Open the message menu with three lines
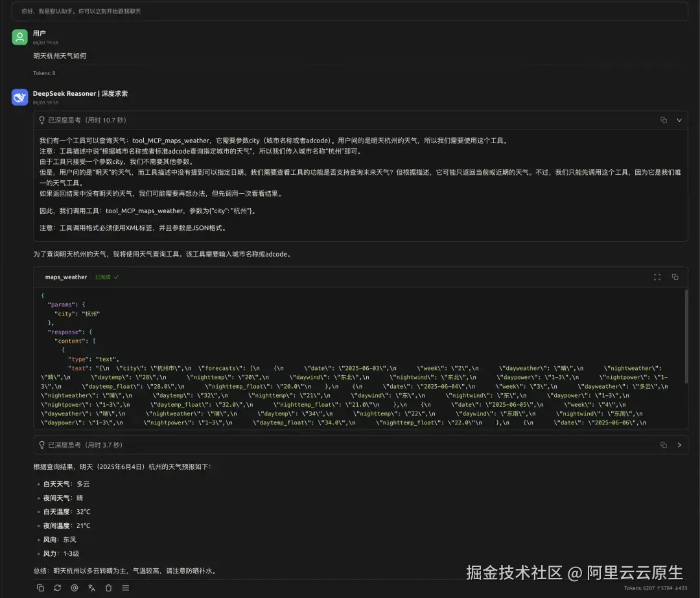The width and height of the screenshot is (700, 598). click(x=126, y=588)
